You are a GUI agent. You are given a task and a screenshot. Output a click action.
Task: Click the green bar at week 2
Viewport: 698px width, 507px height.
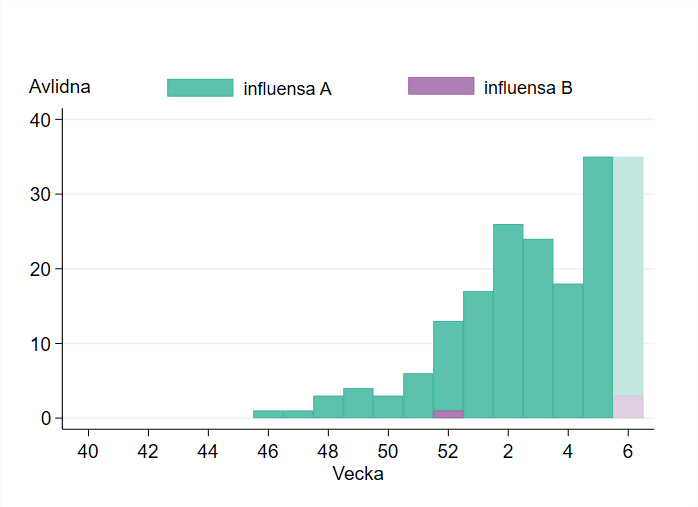[508, 320]
